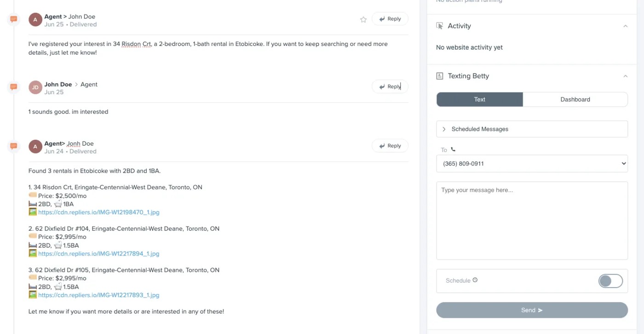Screen dimensions: 644x334
Task: Open the IMG-W12198470_1.jpg link
Action: click(99, 212)
